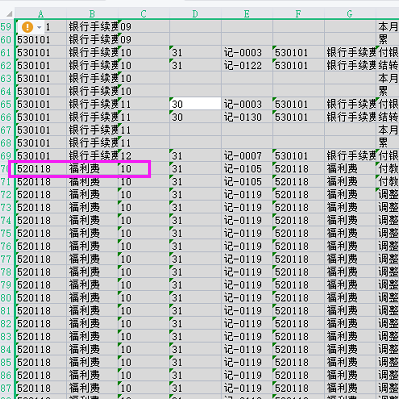
Task: Select cell C69 containing 12
Action: coord(144,156)
